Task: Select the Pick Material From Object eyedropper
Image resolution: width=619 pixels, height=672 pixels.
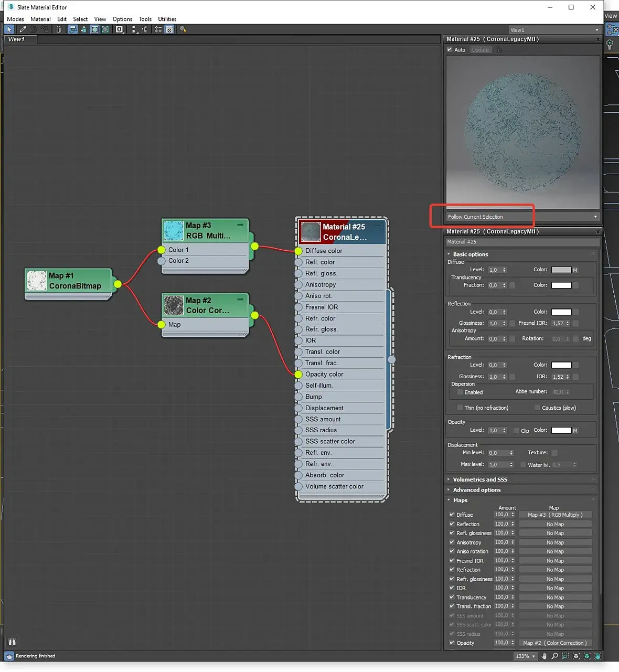Action: pyautogui.click(x=23, y=29)
